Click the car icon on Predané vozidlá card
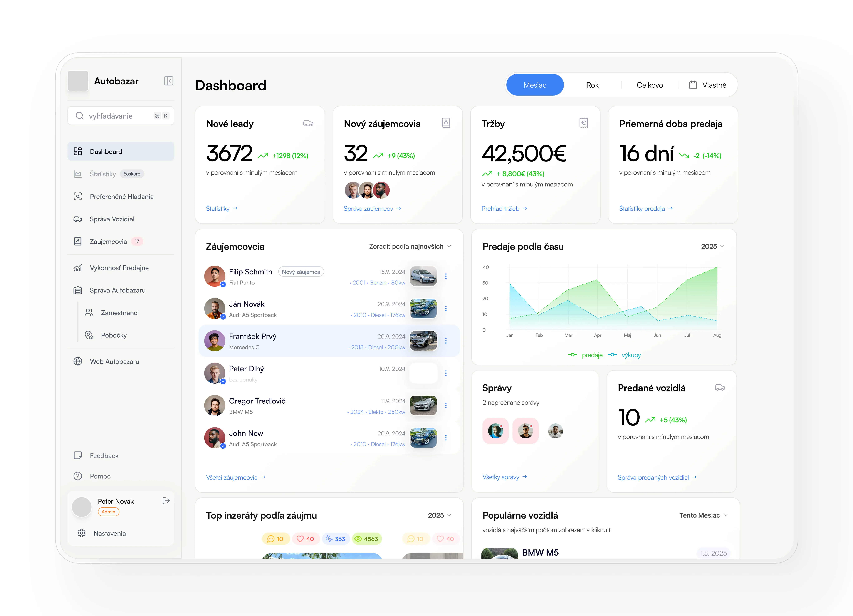This screenshot has width=853, height=616. [x=719, y=387]
